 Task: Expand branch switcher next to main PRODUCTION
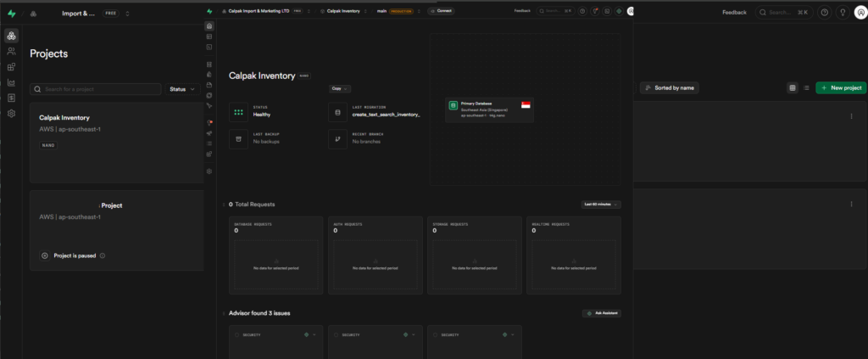pos(419,11)
